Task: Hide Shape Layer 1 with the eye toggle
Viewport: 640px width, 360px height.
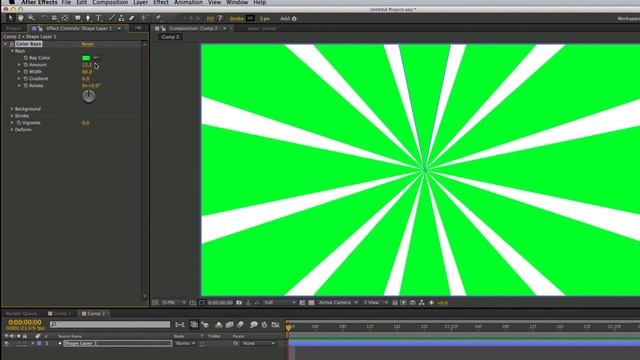Action: coord(7,344)
